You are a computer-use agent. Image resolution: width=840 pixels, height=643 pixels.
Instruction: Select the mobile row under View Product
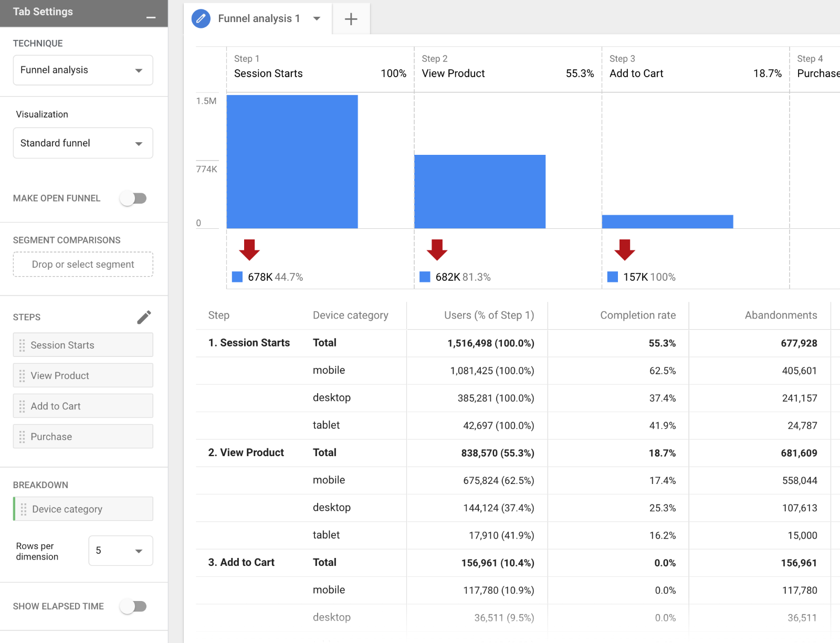(x=329, y=480)
